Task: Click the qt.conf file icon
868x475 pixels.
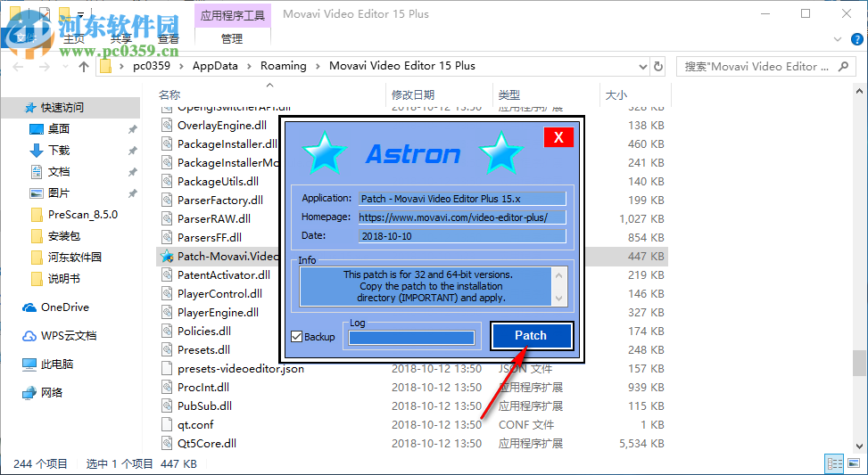Action: (167, 425)
